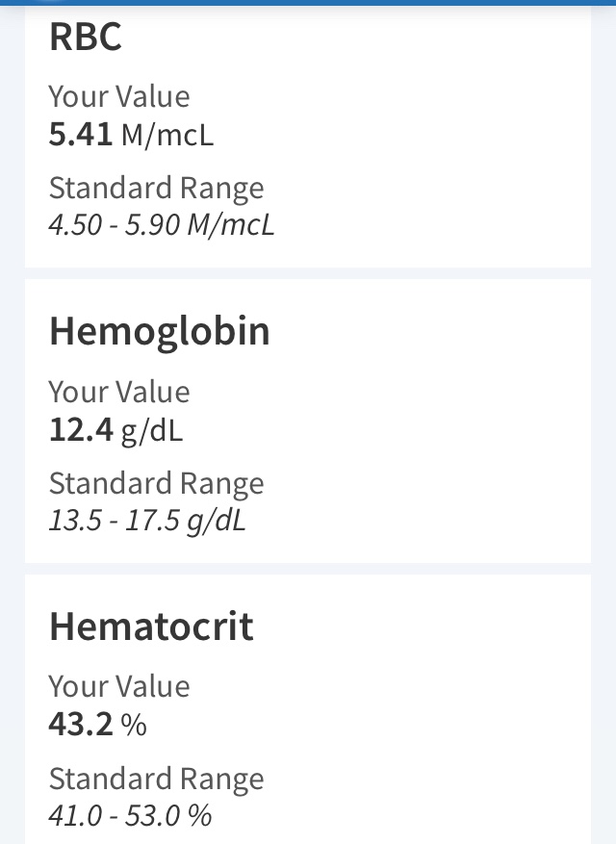This screenshot has height=844, width=616.
Task: Select the Hemoglobin value 12.4 g/dL
Action: (115, 430)
